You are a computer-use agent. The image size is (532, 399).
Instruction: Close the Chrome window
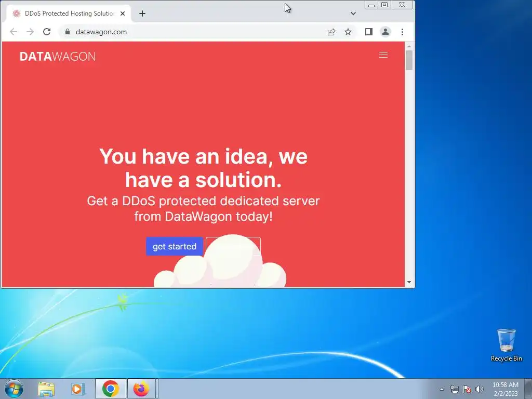click(x=402, y=5)
